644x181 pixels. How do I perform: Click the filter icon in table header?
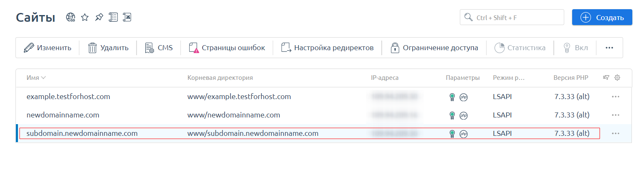[606, 77]
